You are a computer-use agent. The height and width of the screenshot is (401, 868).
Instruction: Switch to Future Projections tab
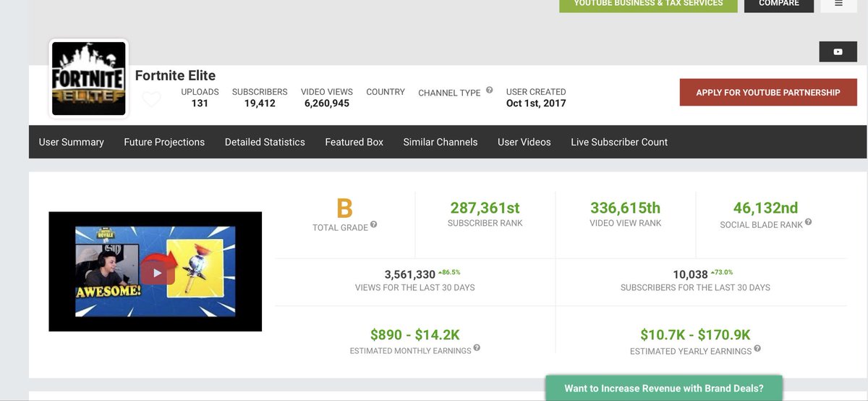pyautogui.click(x=164, y=142)
